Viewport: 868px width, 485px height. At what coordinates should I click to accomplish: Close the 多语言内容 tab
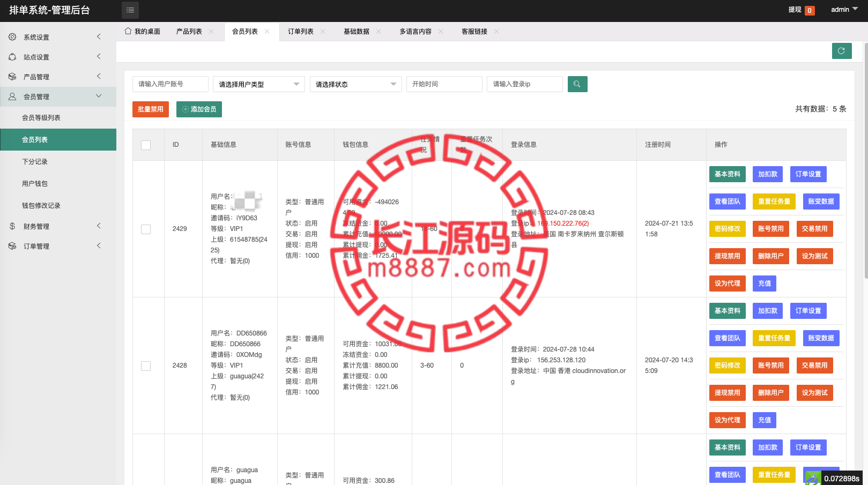click(x=441, y=32)
